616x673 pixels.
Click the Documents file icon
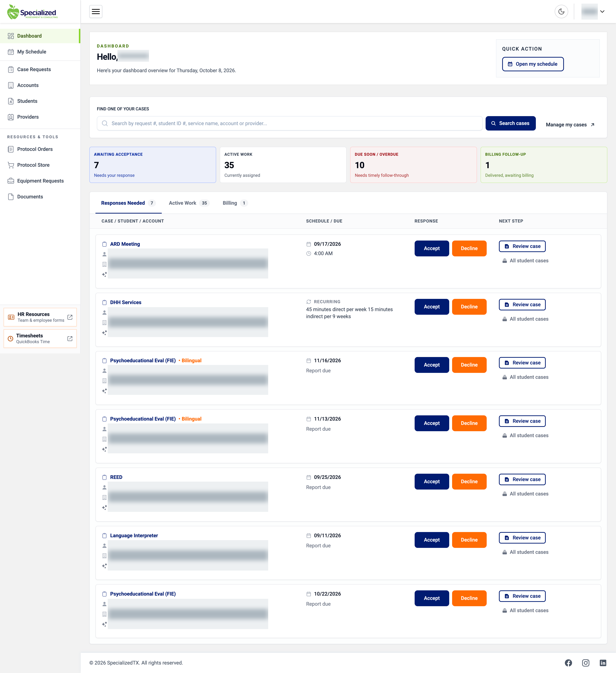click(11, 197)
